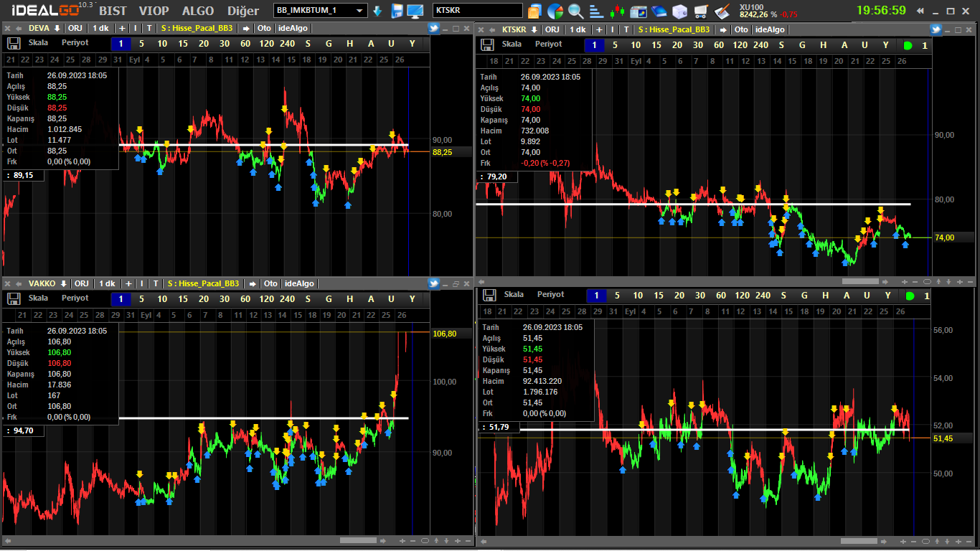Click the 3D cube icon in top toolbar

pyautogui.click(x=679, y=11)
